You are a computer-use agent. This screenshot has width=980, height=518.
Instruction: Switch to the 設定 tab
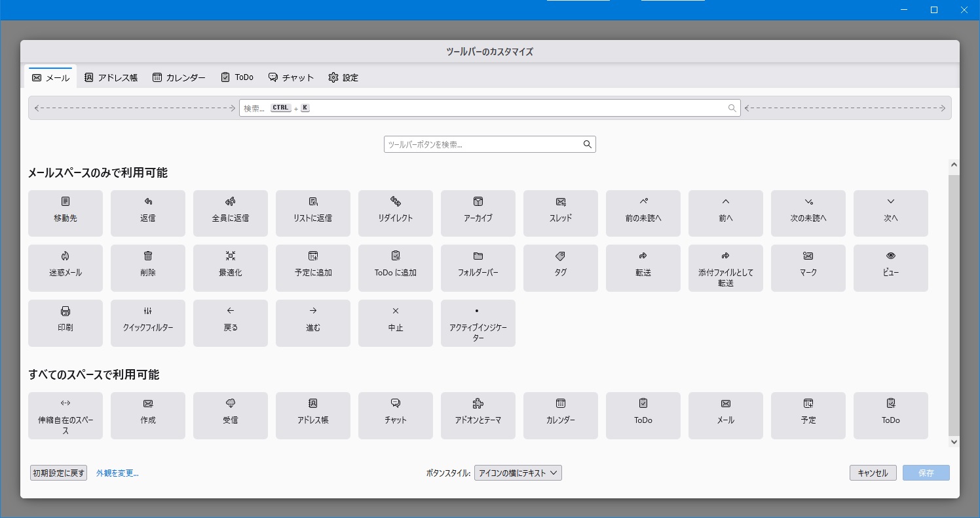(343, 77)
